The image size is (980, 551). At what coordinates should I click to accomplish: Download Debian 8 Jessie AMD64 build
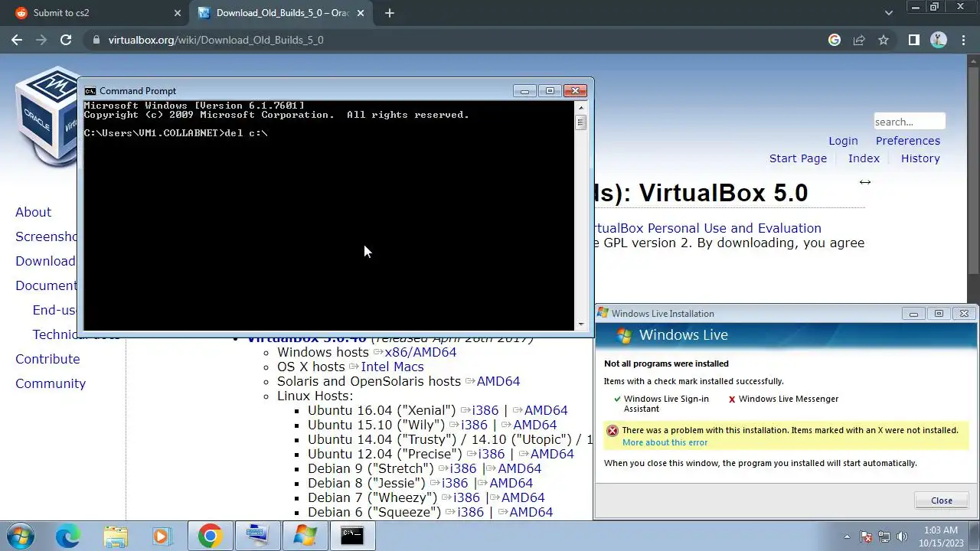(x=511, y=483)
